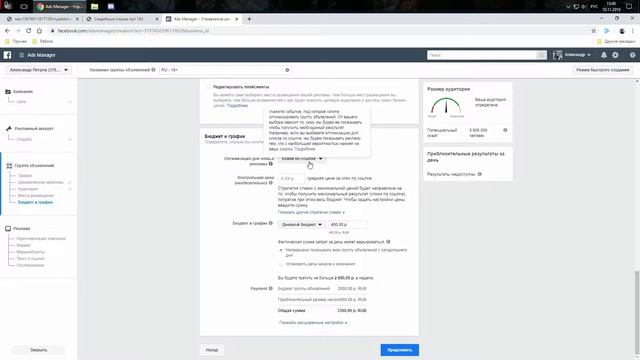Image resolution: width=640 pixels, height=360 pixels.
Task: Open the settings gear in Ads Manager header
Action: pyautogui.click(x=615, y=55)
